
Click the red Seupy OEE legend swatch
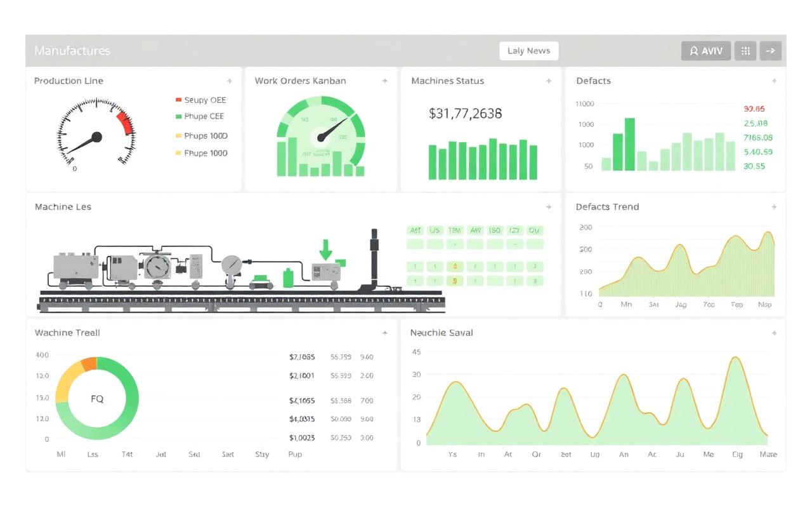tap(178, 100)
